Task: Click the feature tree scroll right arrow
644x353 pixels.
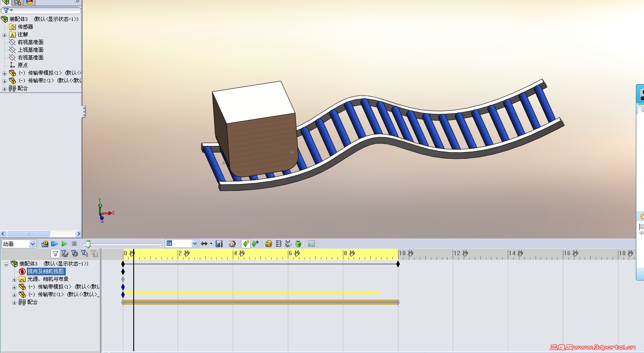Action: pyautogui.click(x=79, y=234)
